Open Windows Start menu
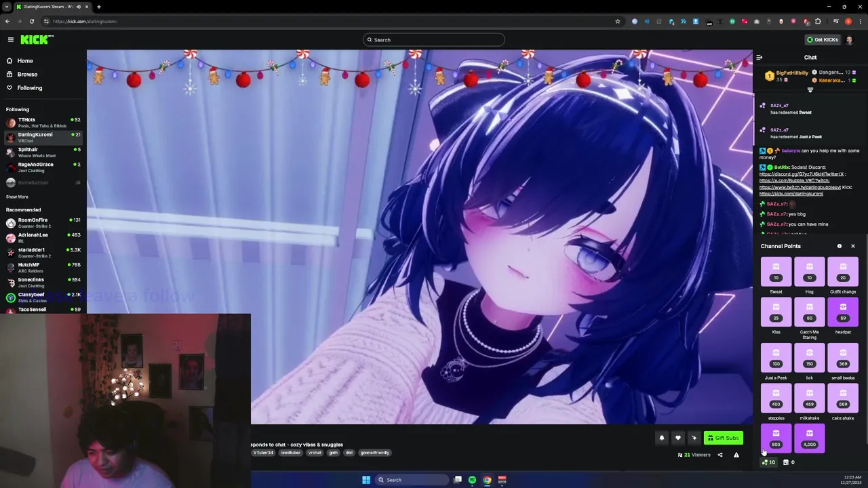The height and width of the screenshot is (488, 868). (366, 480)
